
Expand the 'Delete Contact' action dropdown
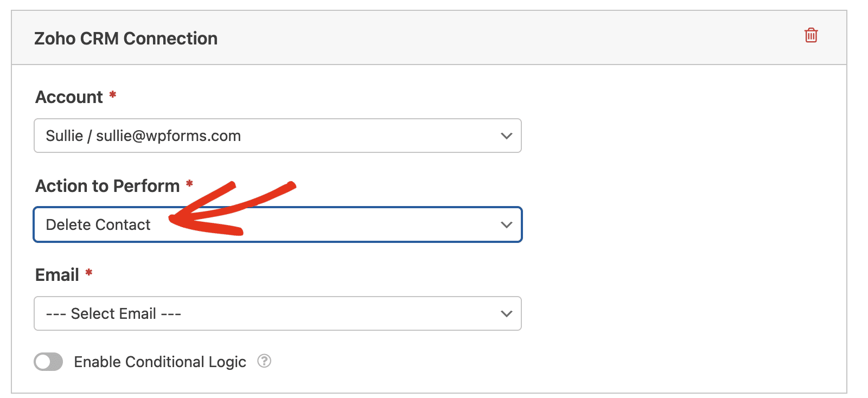click(x=278, y=224)
